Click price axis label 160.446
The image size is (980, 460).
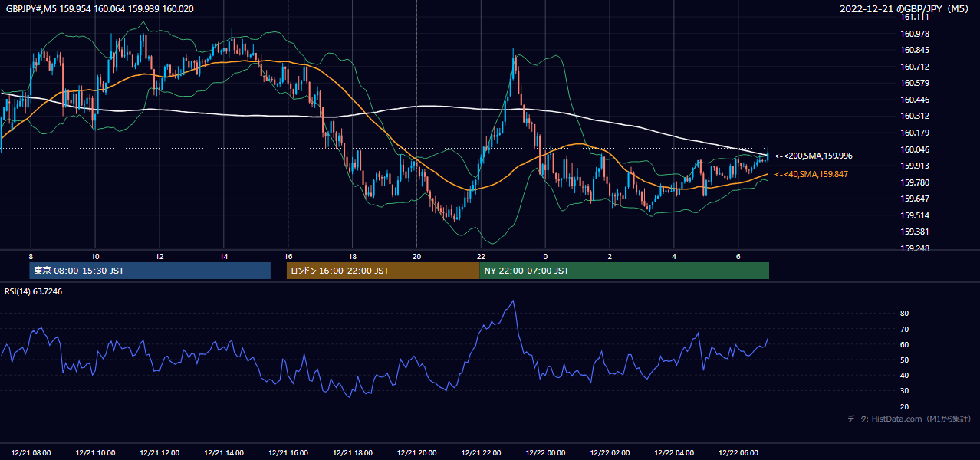916,100
